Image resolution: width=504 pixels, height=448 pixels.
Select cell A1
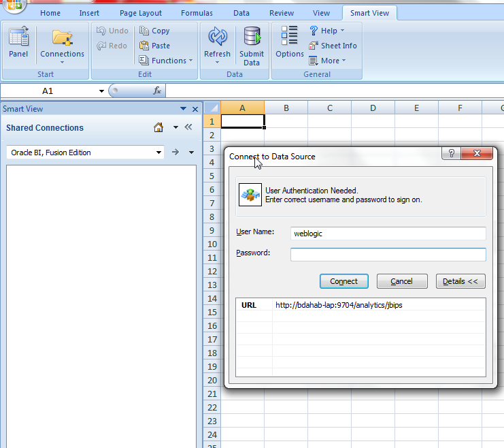click(x=243, y=121)
